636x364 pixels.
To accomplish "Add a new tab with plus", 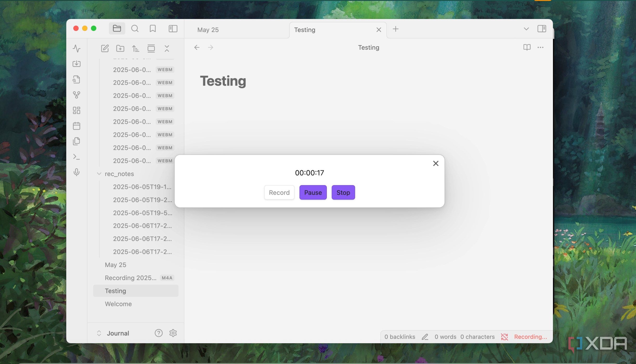I will 395,29.
